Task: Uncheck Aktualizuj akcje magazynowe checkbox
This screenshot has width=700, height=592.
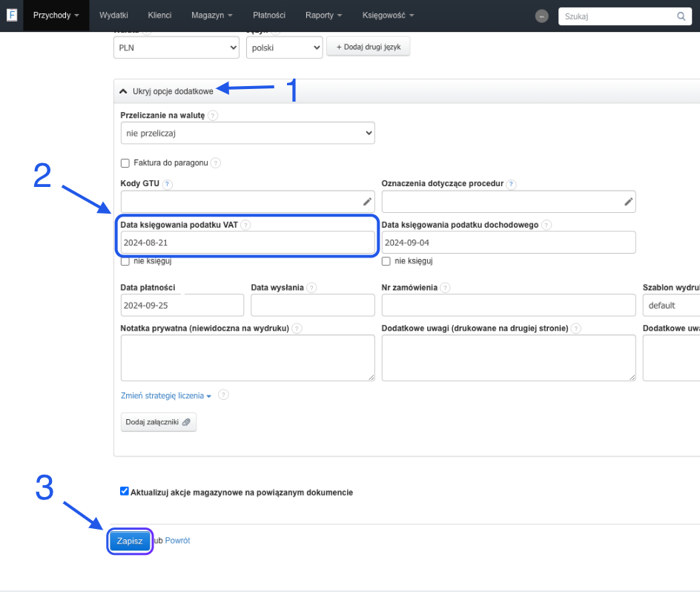Action: point(125,491)
